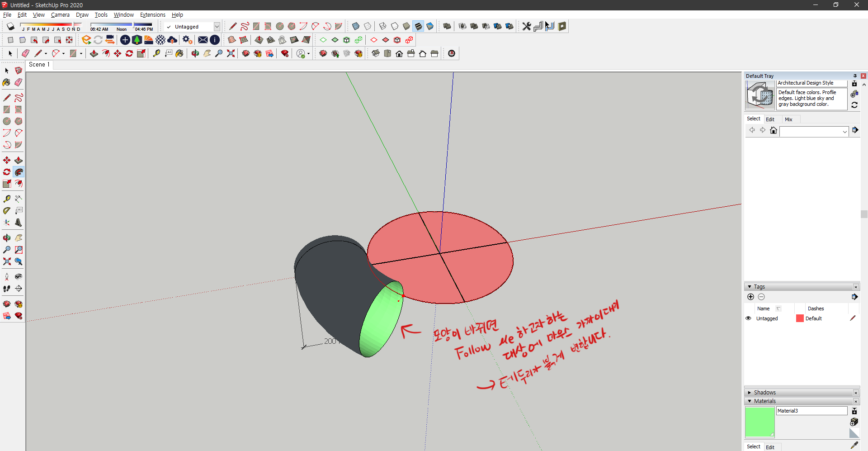Select the 3D Text tool

19,223
